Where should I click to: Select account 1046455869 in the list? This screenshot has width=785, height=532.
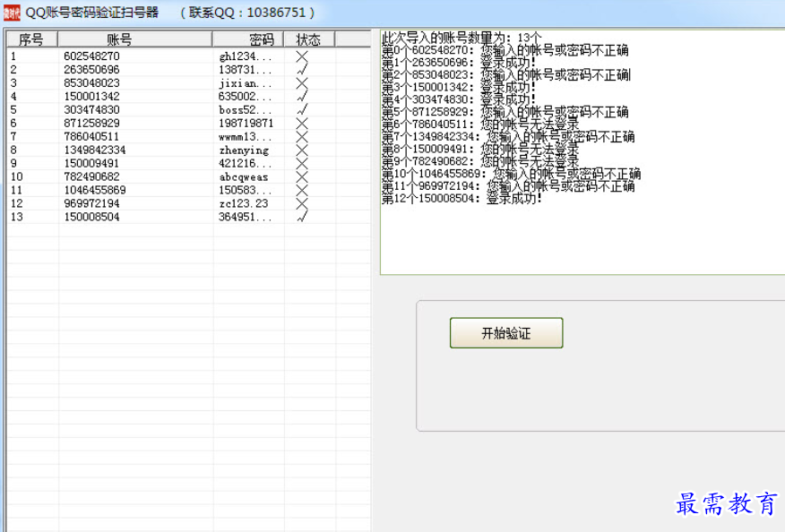click(95, 190)
